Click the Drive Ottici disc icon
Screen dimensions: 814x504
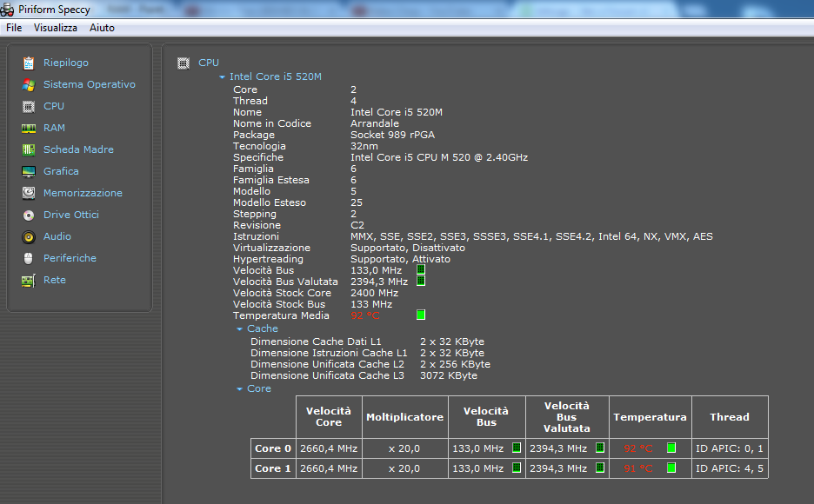coord(29,216)
